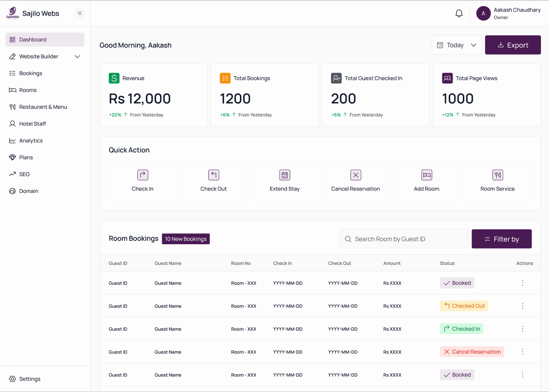This screenshot has height=392, width=549.
Task: Click the Sajilo Webs logo
Action: coord(13,13)
